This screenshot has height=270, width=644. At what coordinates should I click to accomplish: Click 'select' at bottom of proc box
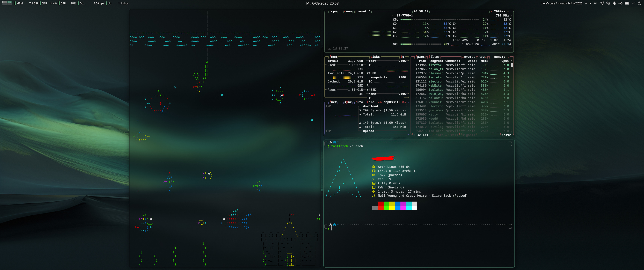pos(423,135)
